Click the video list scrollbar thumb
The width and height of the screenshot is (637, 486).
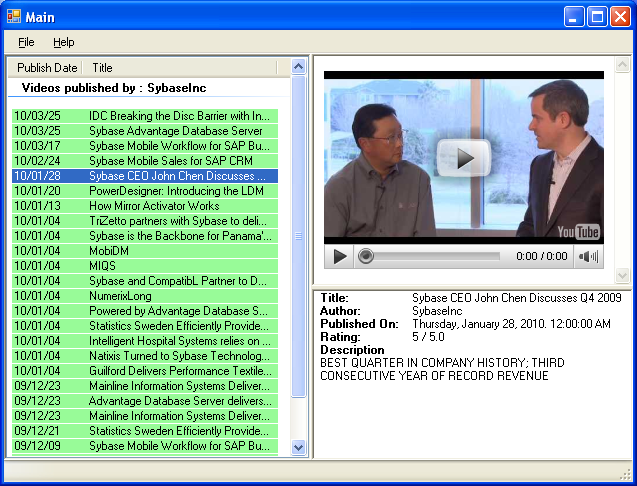(299, 236)
